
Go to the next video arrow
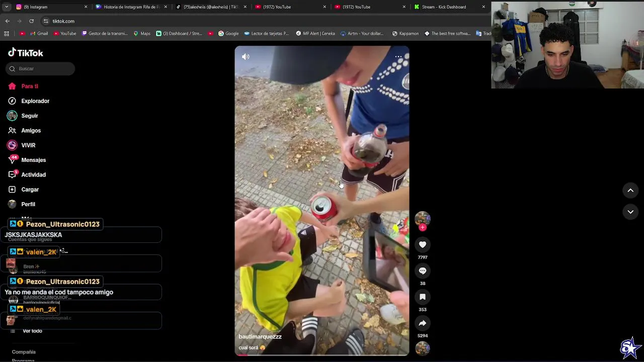[630, 212]
